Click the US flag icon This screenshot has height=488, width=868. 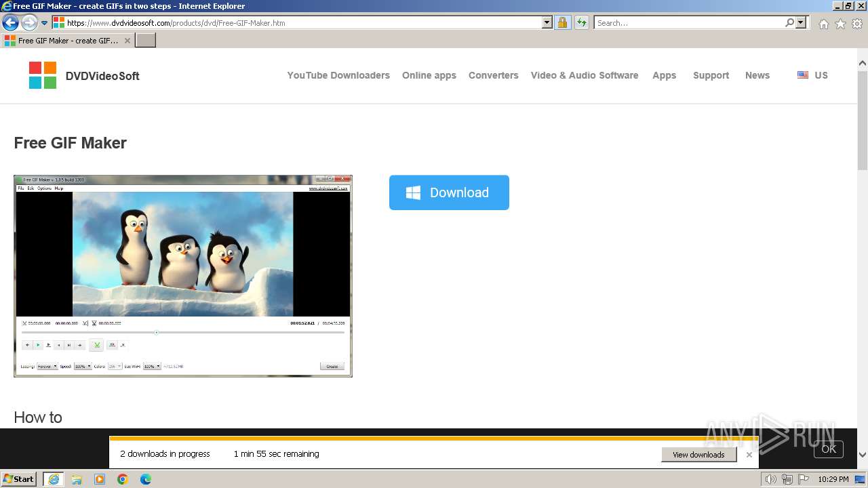pos(803,75)
